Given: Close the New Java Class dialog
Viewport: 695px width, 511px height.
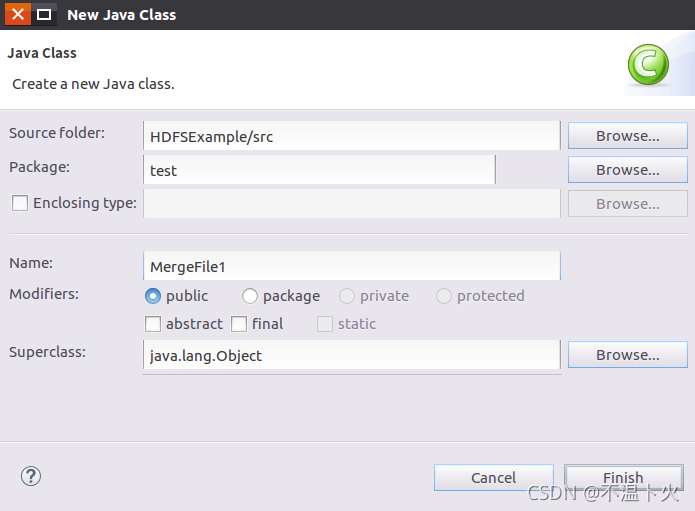Looking at the screenshot, I should coord(18,14).
